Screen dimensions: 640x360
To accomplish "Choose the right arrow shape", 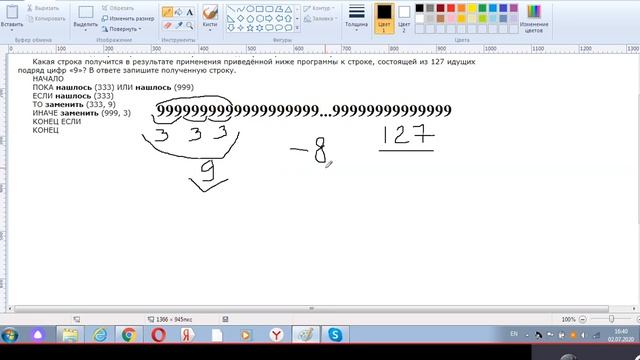I will 269,19.
